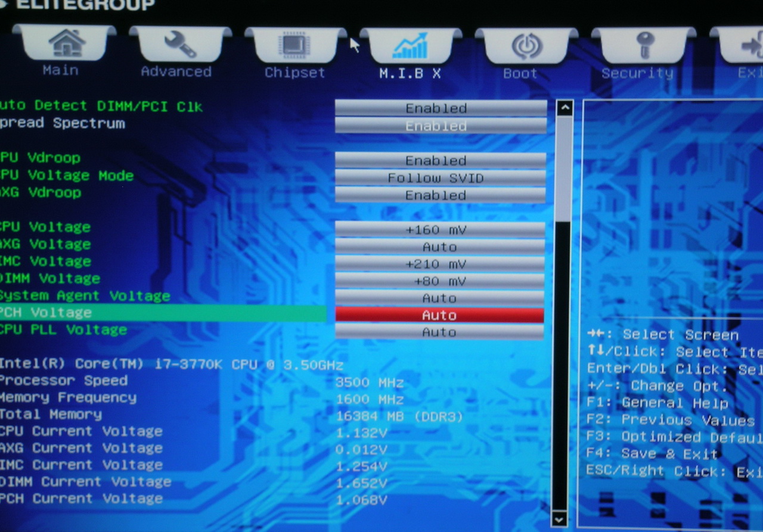Select the Spread Spectrum setting label
The height and width of the screenshot is (532, 763).
(x=62, y=123)
